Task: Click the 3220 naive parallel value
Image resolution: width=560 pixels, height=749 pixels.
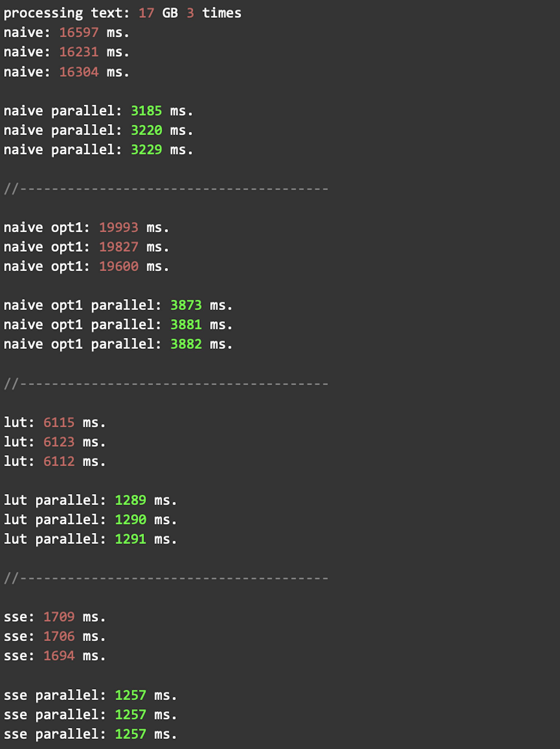Action: [147, 130]
